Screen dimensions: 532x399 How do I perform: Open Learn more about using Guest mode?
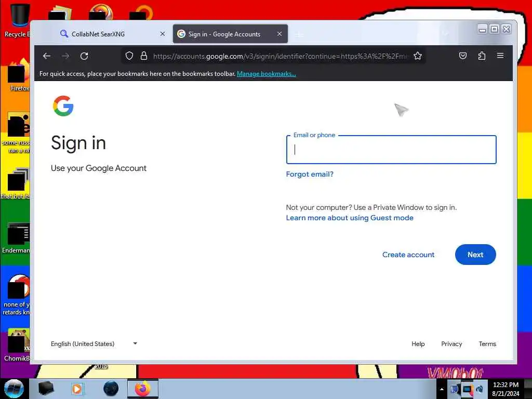click(x=350, y=218)
